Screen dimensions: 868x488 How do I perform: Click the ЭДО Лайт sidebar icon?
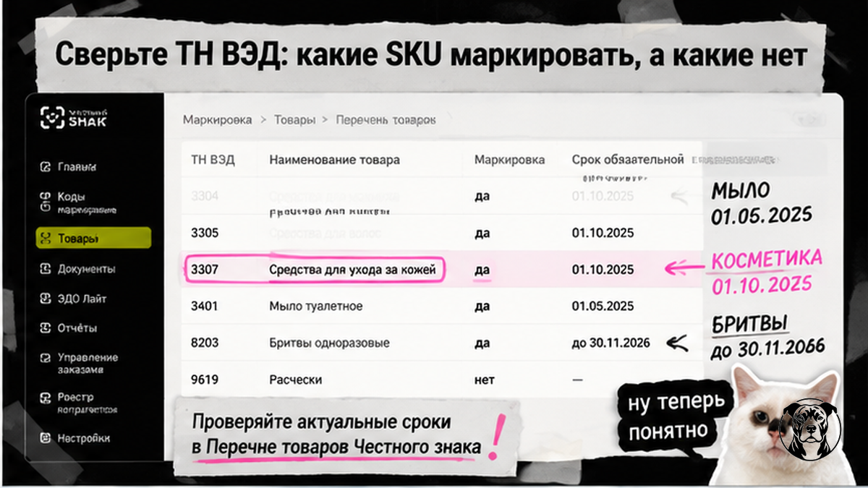click(46, 299)
